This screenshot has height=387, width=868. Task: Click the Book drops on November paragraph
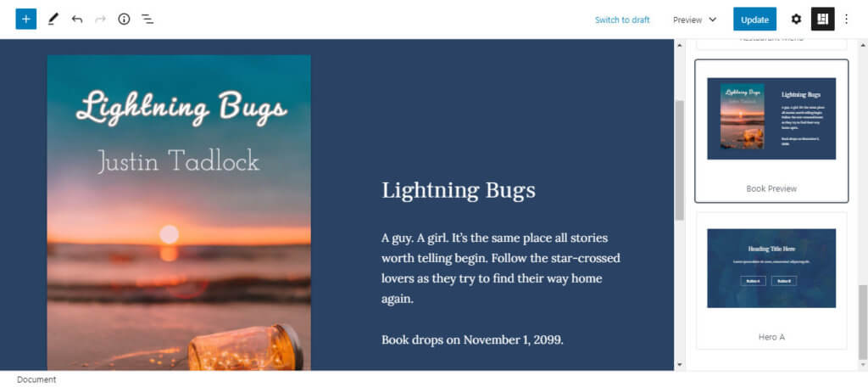[x=472, y=339]
